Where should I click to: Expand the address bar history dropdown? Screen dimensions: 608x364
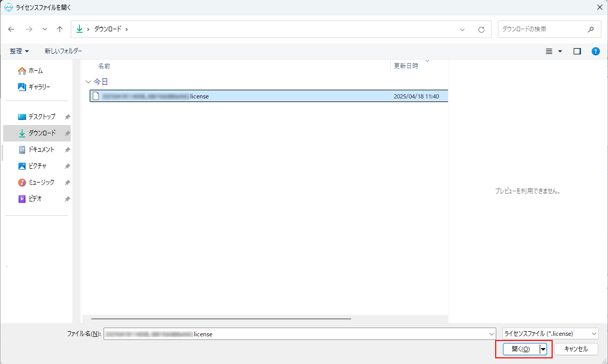point(462,29)
